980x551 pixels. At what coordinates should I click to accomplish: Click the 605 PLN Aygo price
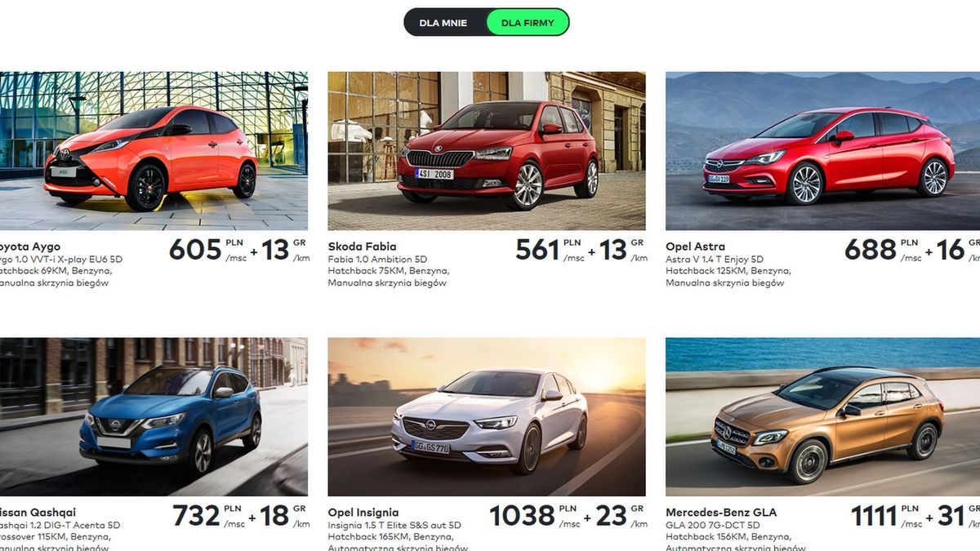207,250
